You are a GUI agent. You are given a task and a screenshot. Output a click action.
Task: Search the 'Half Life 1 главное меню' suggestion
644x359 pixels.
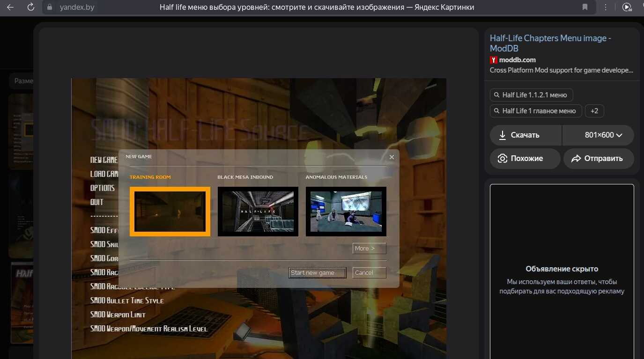[x=536, y=111]
